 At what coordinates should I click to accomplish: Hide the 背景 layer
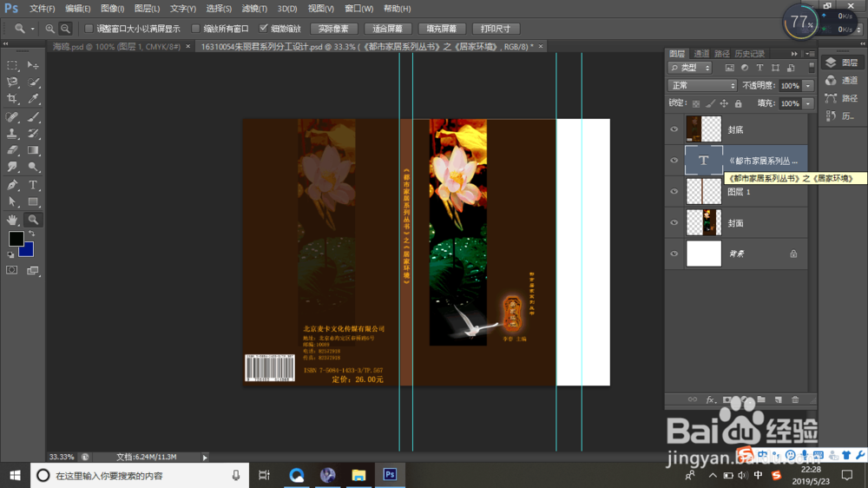(674, 254)
